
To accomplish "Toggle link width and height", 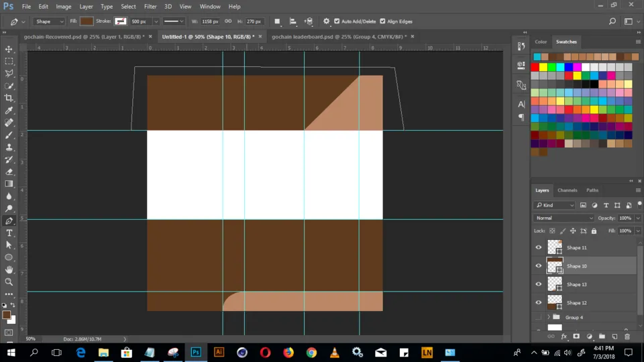I will point(228,21).
